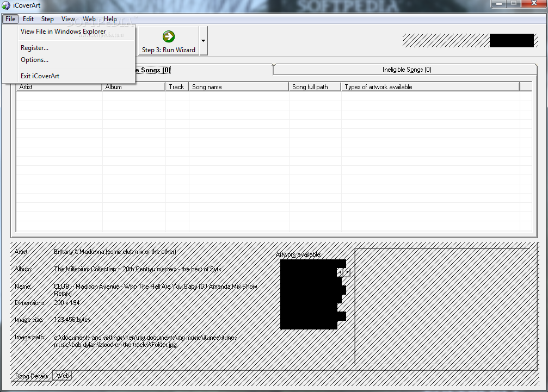Open the Step 3 dropdown arrow
548x392 pixels.
click(204, 40)
